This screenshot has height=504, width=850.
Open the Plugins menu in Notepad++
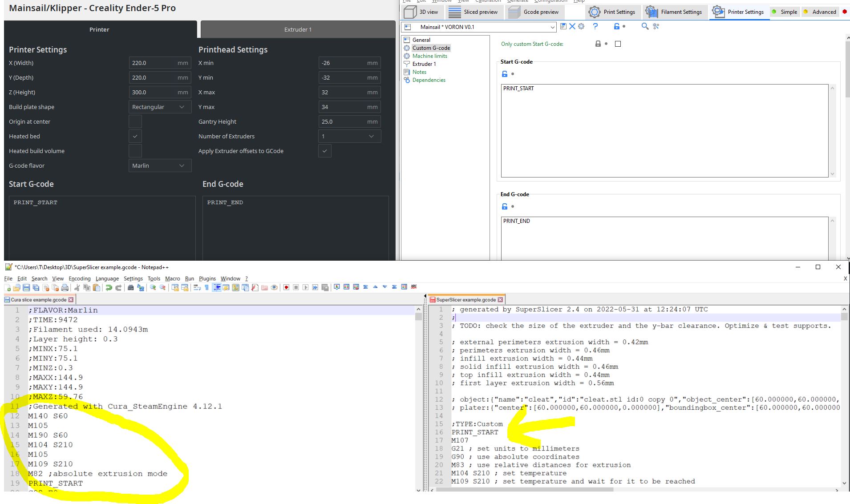coord(206,278)
